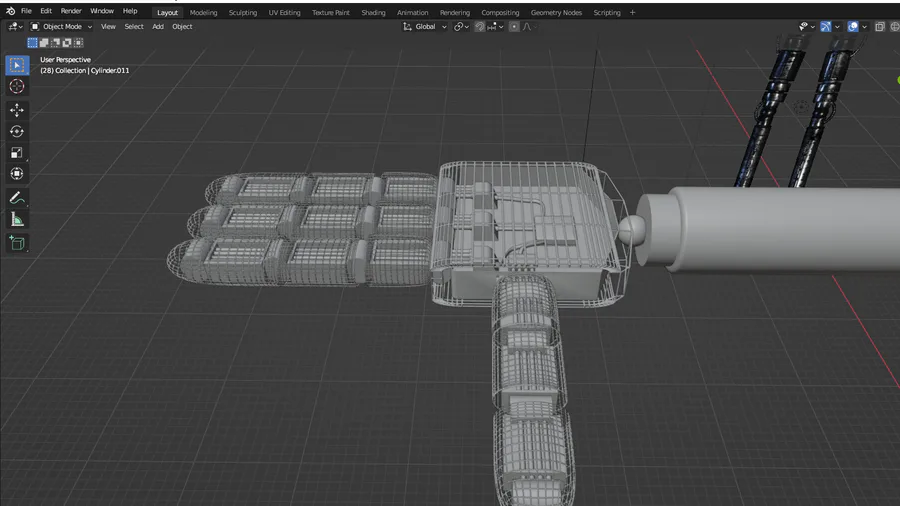Switch to the Modeling workspace tab
This screenshot has width=900, height=506.
click(x=203, y=13)
